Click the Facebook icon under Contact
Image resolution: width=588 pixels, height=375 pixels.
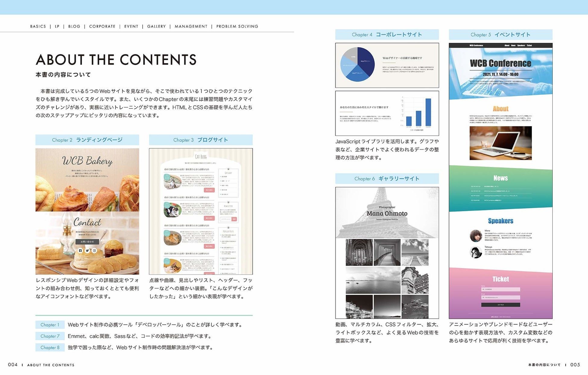tap(80, 251)
